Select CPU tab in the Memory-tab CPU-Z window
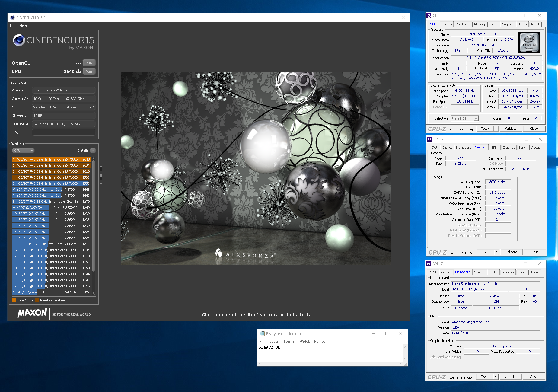This screenshot has height=392, width=558. [x=434, y=148]
